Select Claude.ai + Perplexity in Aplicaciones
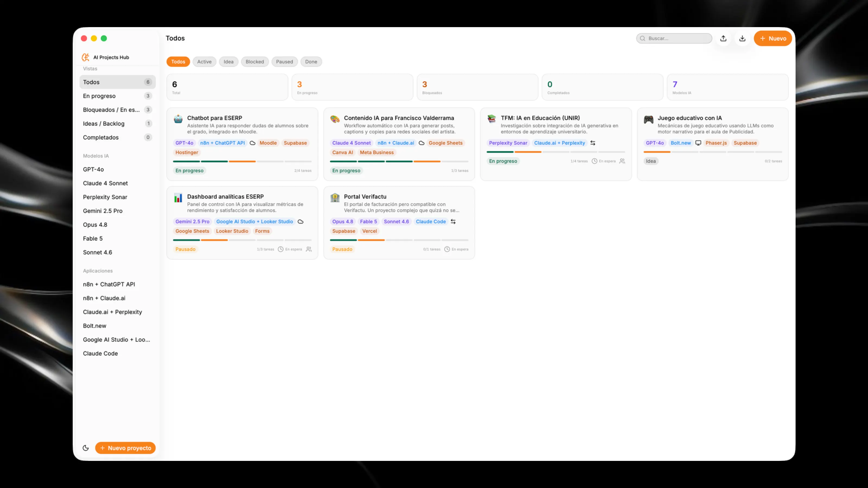This screenshot has height=488, width=868. click(x=117, y=312)
